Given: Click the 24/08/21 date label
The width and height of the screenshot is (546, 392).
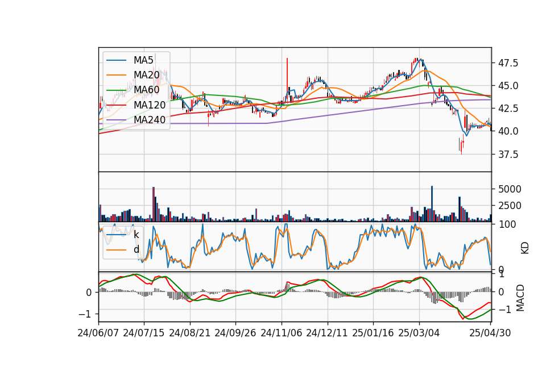Looking at the screenshot, I should pos(190,333).
